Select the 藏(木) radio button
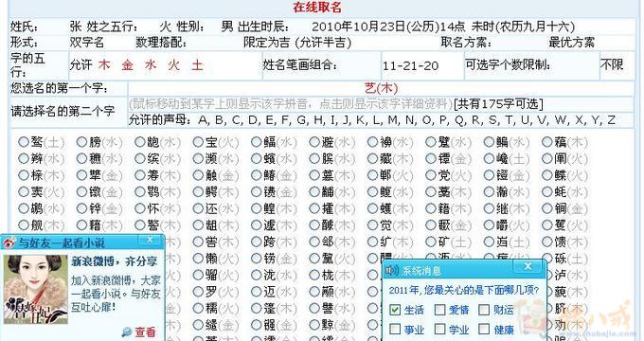 point(373,158)
